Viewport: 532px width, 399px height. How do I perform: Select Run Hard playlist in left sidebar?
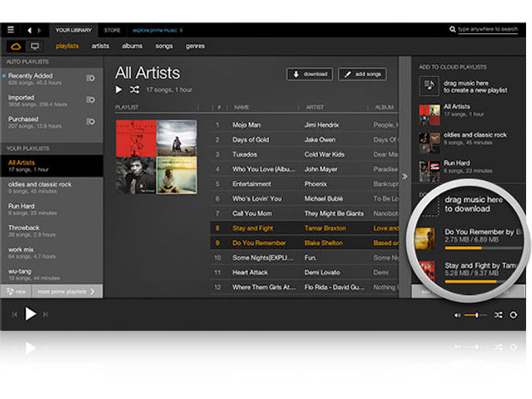click(52, 210)
